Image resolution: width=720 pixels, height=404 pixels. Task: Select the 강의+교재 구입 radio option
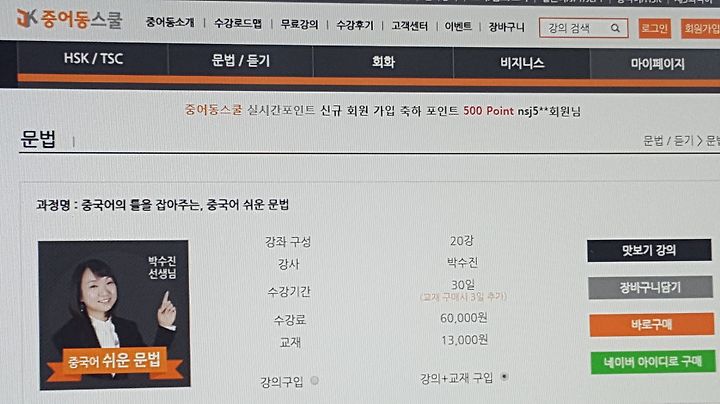pyautogui.click(x=504, y=377)
